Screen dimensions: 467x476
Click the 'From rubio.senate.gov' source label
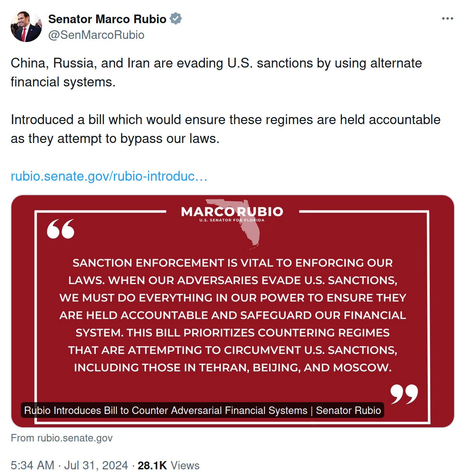pyautogui.click(x=62, y=438)
